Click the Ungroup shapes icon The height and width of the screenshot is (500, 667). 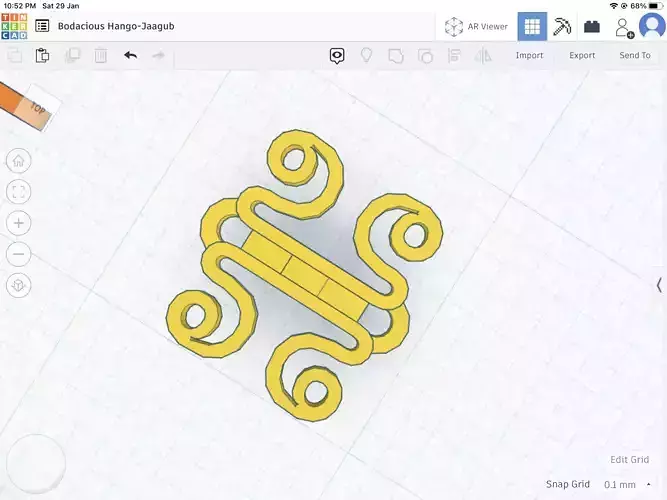click(x=425, y=56)
